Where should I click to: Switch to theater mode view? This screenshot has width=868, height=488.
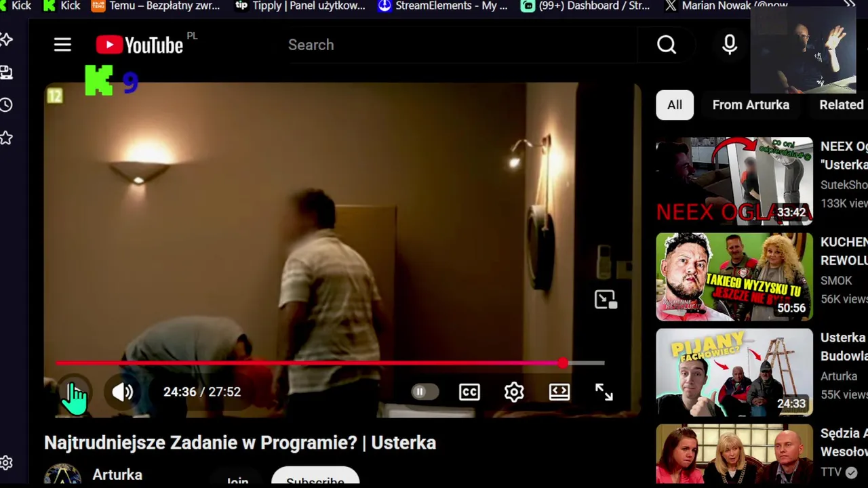click(559, 392)
